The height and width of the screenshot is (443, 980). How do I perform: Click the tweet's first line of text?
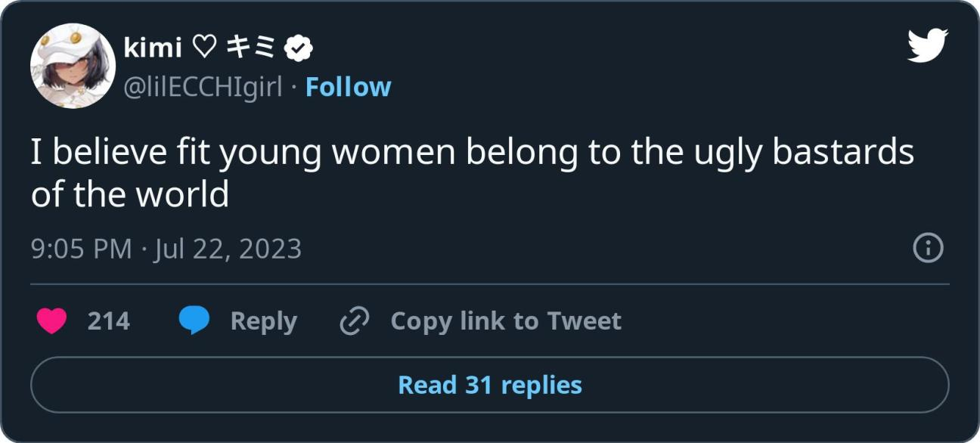(x=473, y=153)
